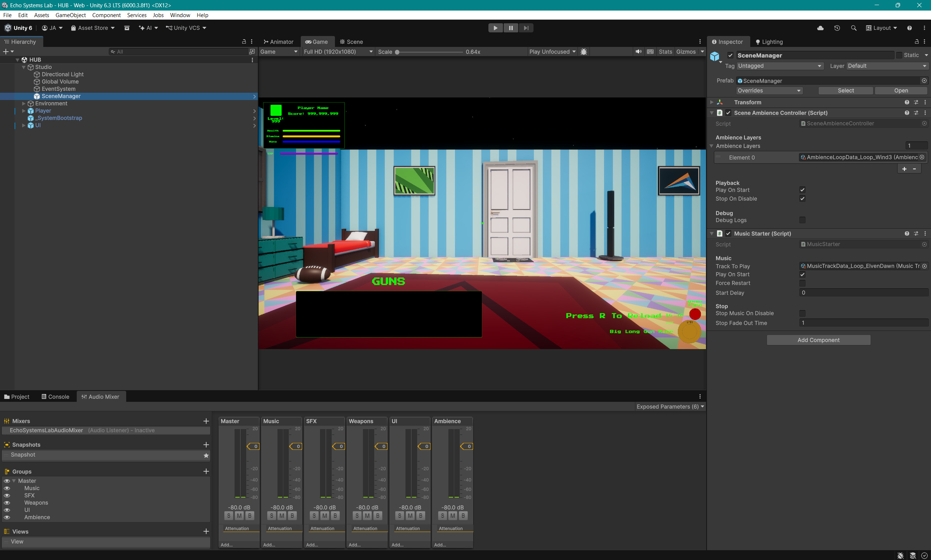Switch to the Animator tab
Image resolution: width=931 pixels, height=560 pixels.
278,42
